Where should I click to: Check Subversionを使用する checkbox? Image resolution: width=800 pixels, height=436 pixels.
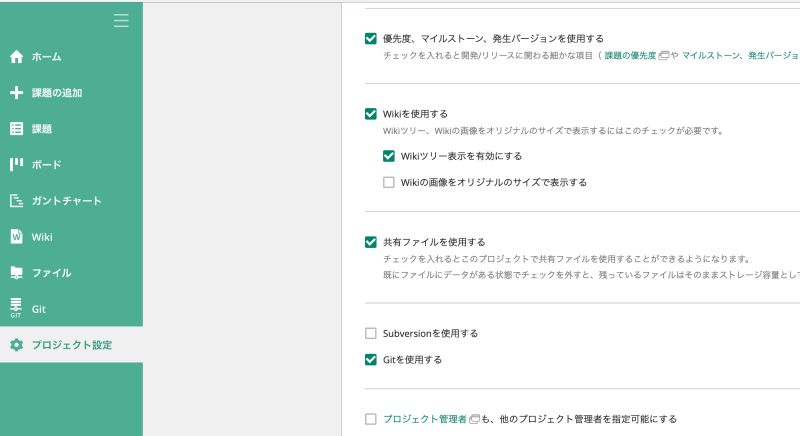pyautogui.click(x=371, y=334)
